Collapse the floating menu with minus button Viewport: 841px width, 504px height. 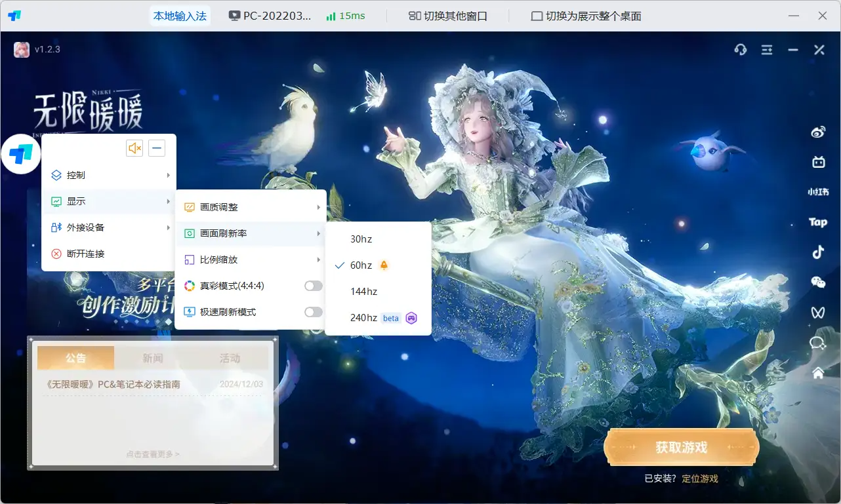click(157, 148)
